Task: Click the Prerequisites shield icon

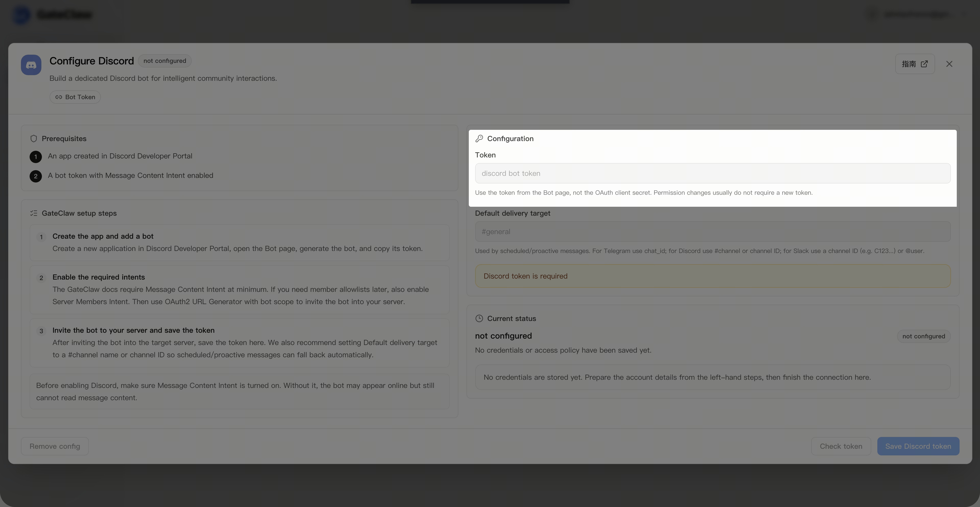Action: coord(33,139)
